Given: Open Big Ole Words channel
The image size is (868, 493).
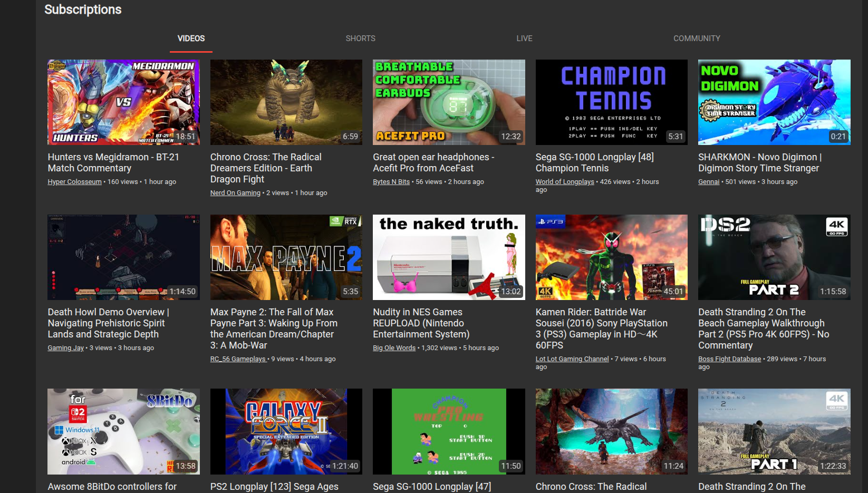Looking at the screenshot, I should (394, 348).
